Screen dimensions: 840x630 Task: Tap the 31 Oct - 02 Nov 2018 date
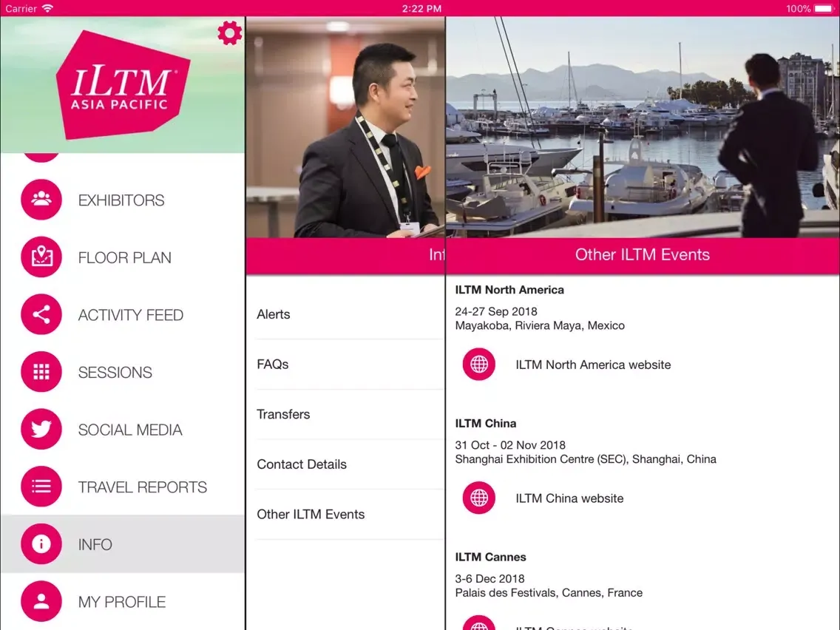[x=510, y=444]
